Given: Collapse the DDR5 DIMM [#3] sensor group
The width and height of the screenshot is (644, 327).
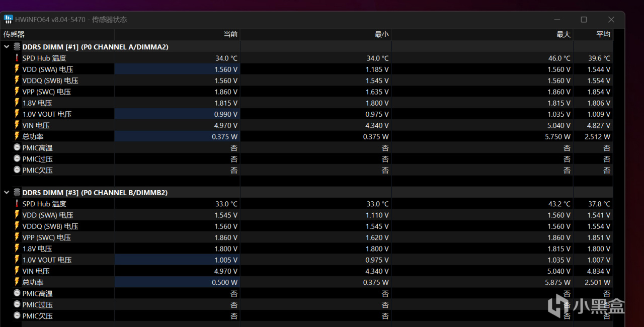Looking at the screenshot, I should (x=7, y=193).
